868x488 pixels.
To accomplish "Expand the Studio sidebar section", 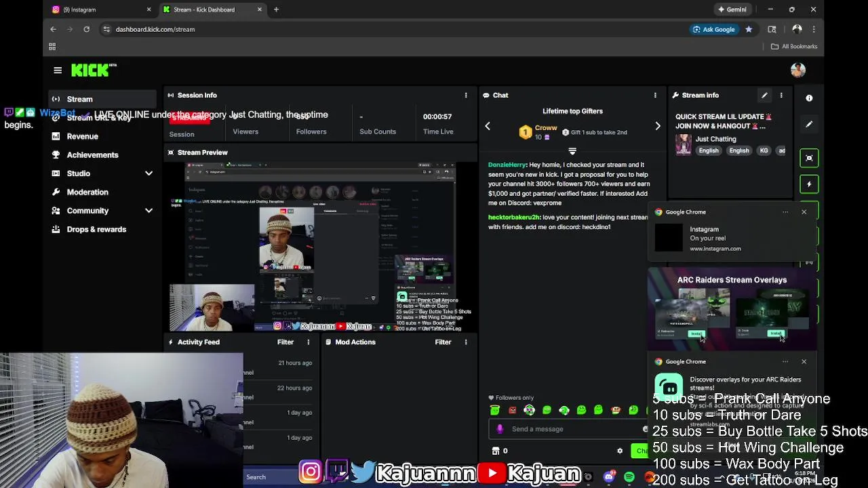I will coord(149,174).
